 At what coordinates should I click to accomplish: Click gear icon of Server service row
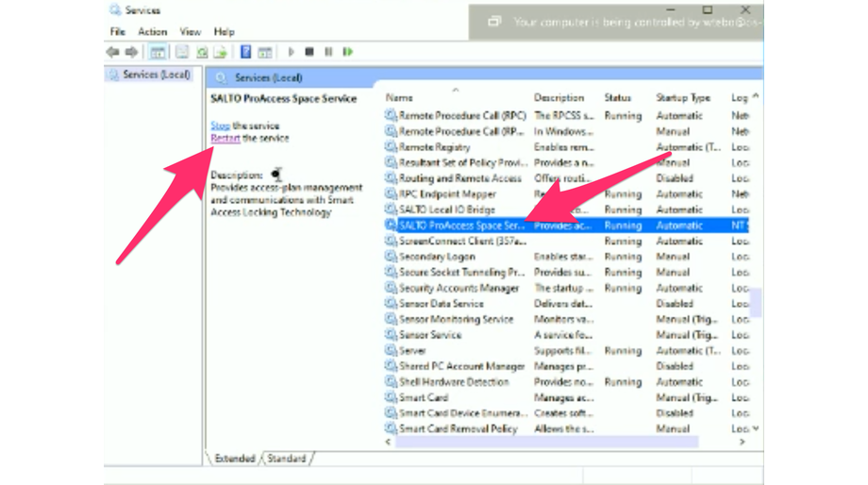point(391,350)
